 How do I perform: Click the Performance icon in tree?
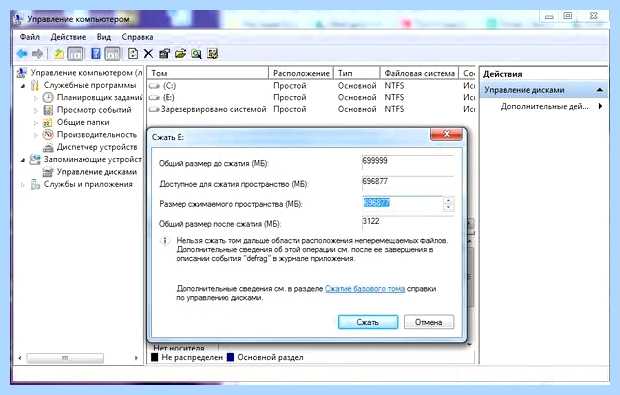click(48, 134)
